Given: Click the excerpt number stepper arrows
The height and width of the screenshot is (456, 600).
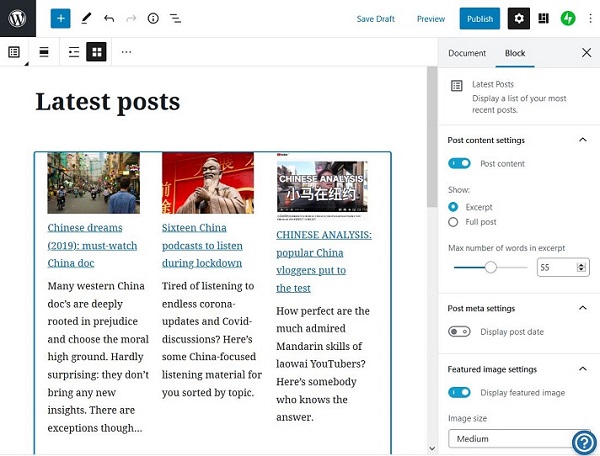Looking at the screenshot, I should click(x=581, y=267).
